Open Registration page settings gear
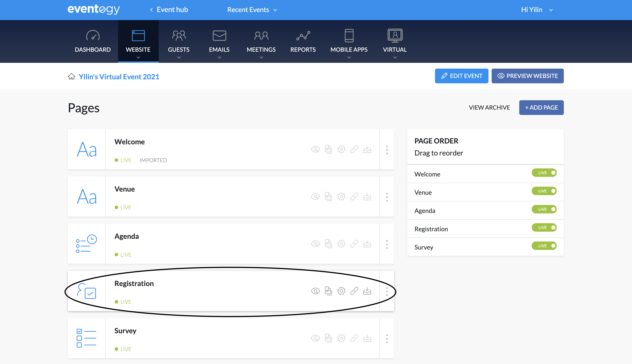This screenshot has width=632, height=364. [341, 291]
